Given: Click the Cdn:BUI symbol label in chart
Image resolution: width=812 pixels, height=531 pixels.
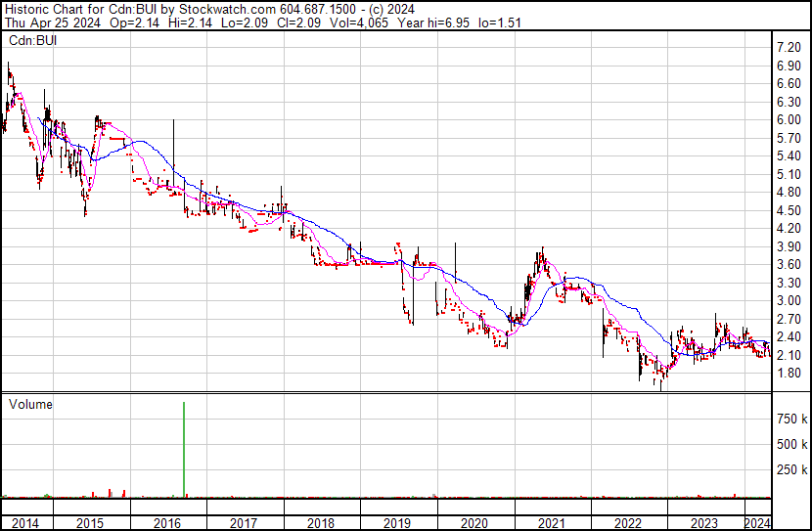Looking at the screenshot, I should tap(31, 40).
